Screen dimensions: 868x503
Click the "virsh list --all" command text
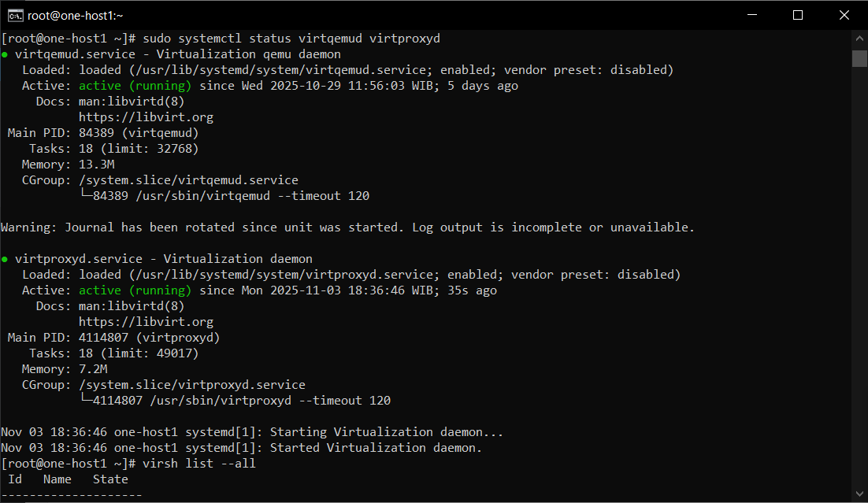pos(199,464)
